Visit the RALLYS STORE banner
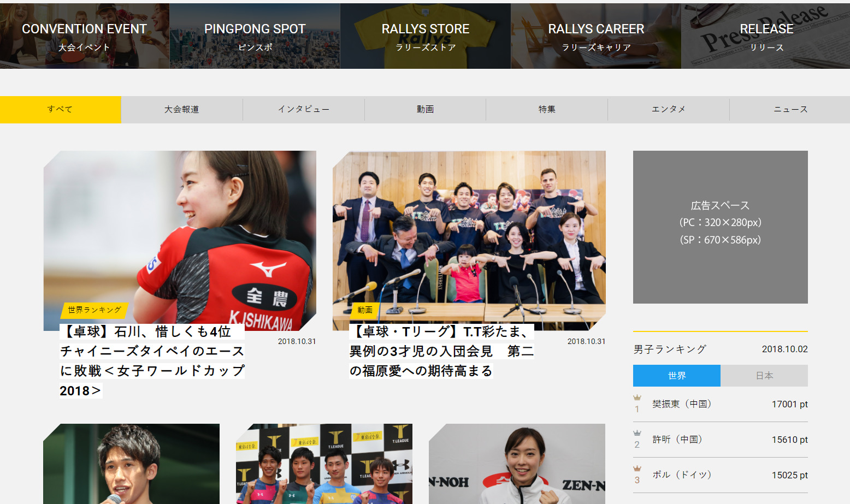This screenshot has height=504, width=850. pos(426,36)
